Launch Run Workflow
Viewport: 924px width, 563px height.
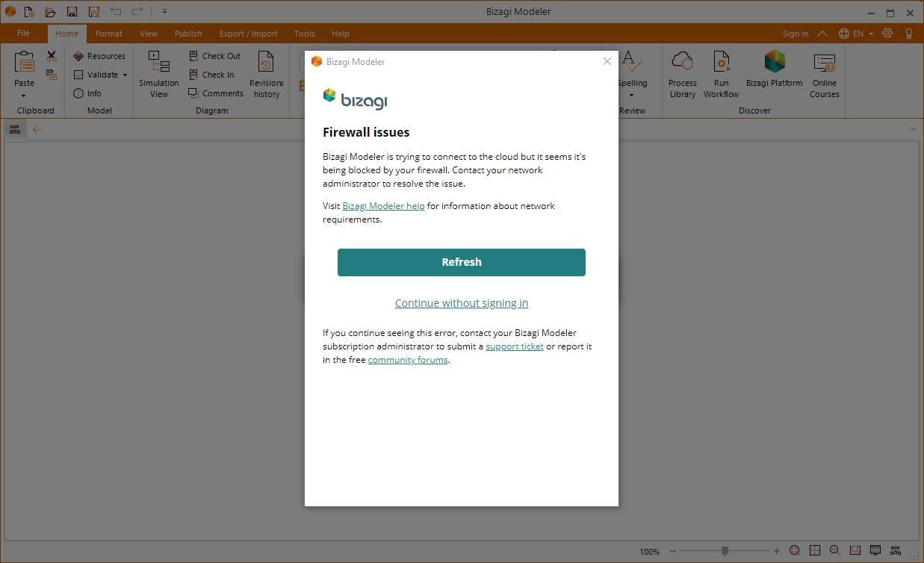pos(722,74)
